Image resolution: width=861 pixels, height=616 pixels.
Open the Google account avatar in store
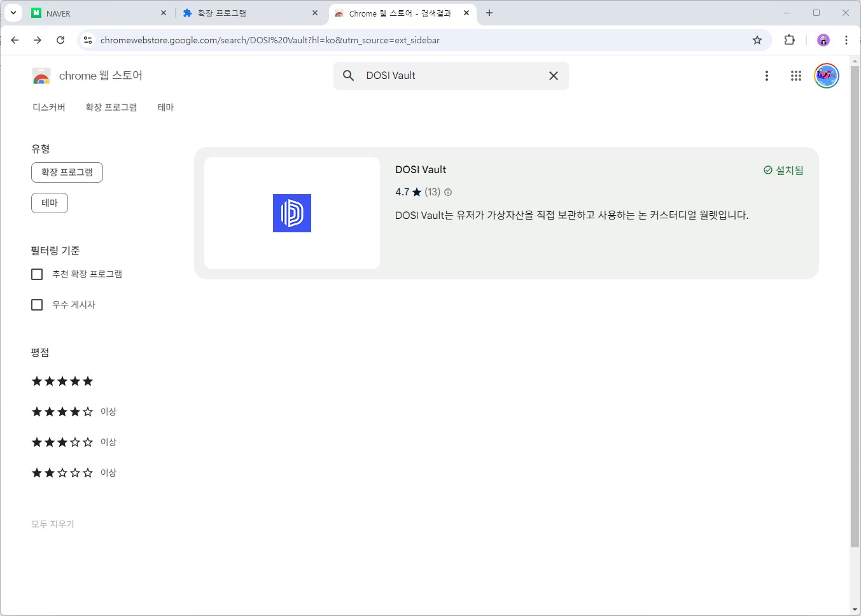[x=827, y=76]
